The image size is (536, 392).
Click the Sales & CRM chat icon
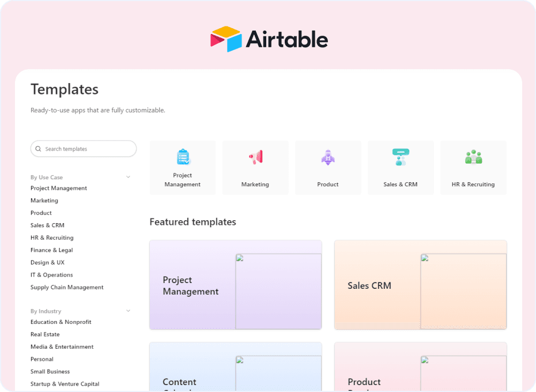point(401,157)
